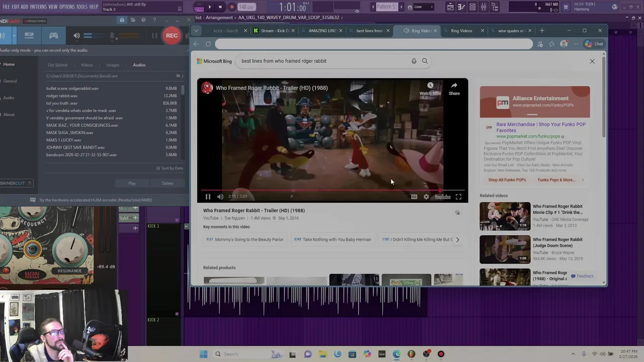
Task: Open the Audio settings in Bandicam
Action: tap(9, 98)
